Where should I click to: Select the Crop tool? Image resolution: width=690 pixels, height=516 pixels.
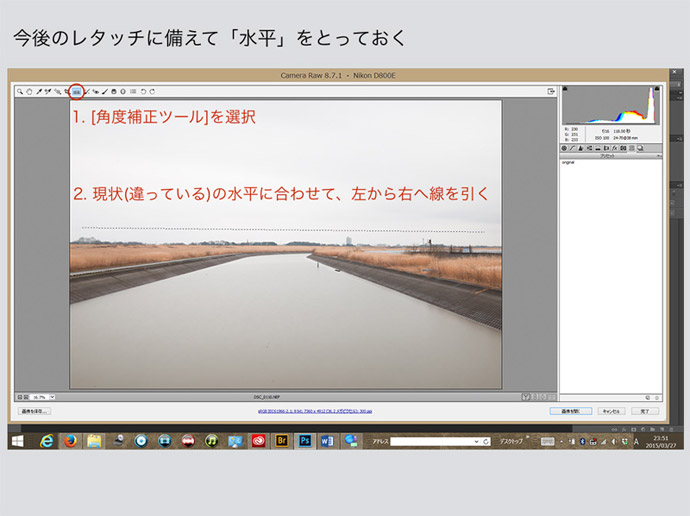(x=67, y=91)
